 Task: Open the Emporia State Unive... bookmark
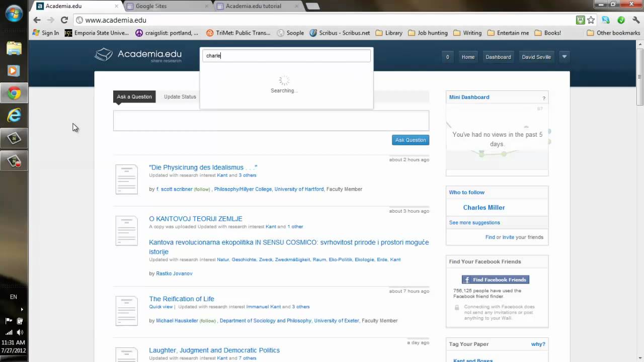(x=97, y=33)
